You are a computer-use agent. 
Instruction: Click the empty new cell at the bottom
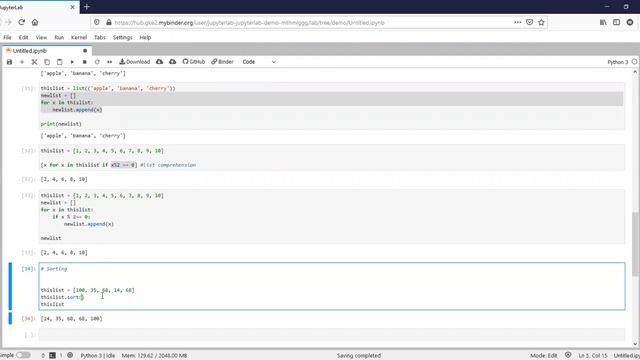332,335
